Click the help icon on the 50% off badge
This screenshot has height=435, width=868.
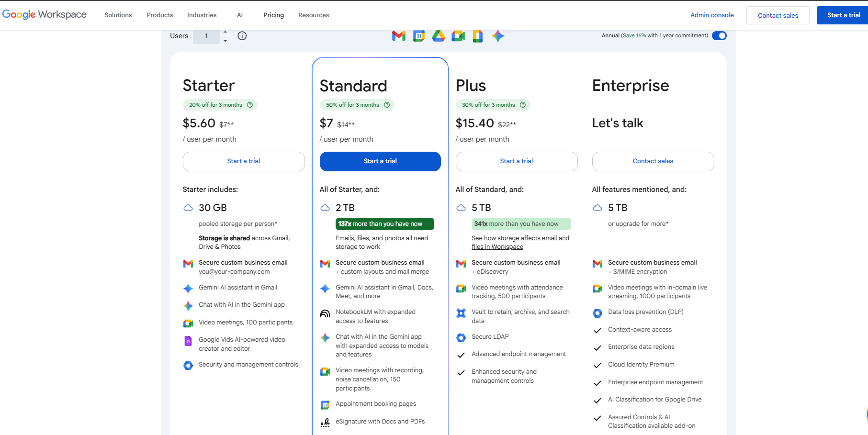pos(387,104)
